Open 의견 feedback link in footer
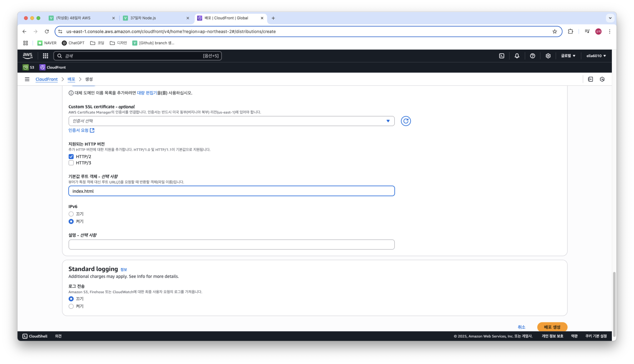Image resolution: width=634 pixels, height=364 pixels. [x=58, y=336]
